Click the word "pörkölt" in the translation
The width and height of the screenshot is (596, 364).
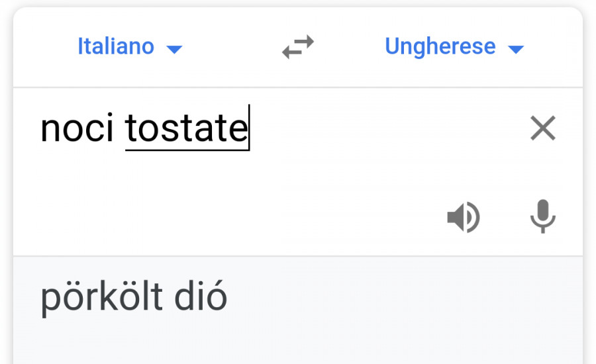(x=99, y=298)
